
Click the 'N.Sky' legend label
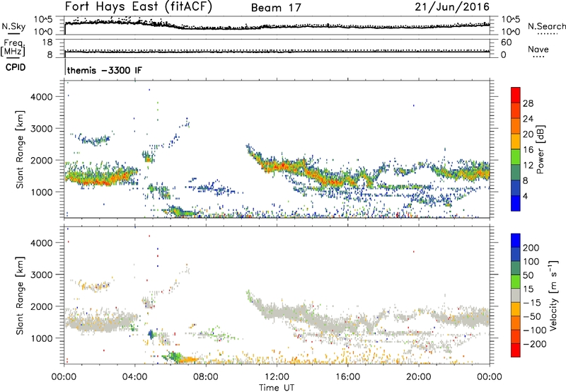(13, 26)
